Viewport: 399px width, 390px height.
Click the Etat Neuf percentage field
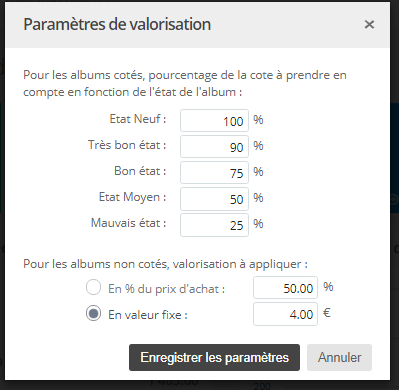tap(214, 120)
